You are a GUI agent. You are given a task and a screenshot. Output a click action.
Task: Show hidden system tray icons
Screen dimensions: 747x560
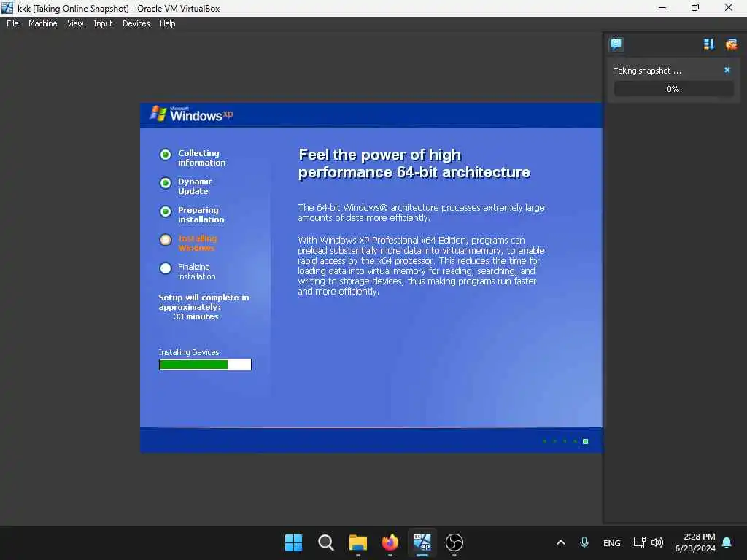coord(561,542)
